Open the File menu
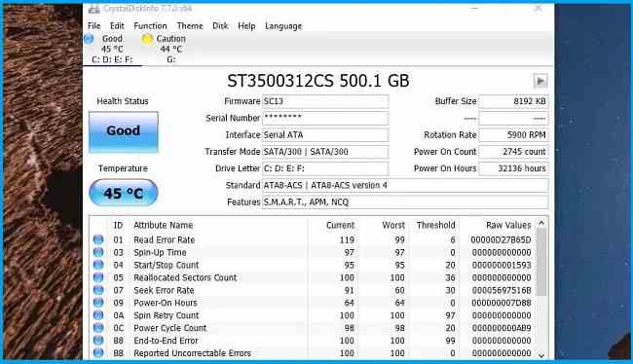The width and height of the screenshot is (633, 364). 93,26
